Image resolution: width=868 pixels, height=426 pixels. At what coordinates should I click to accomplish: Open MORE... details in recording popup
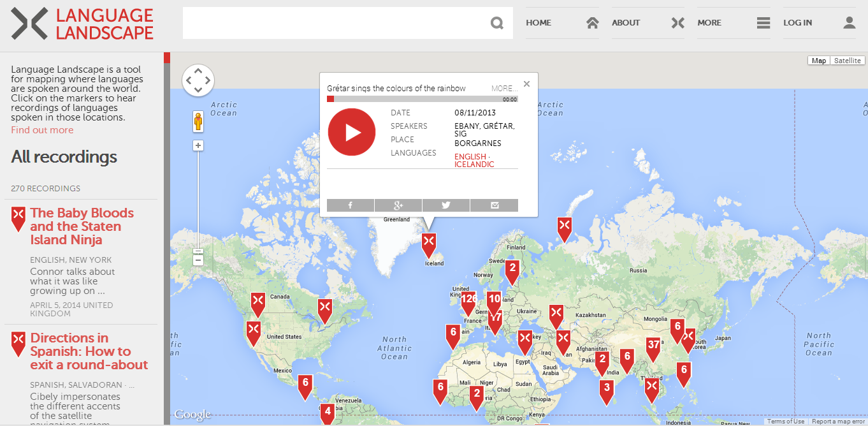pyautogui.click(x=504, y=89)
